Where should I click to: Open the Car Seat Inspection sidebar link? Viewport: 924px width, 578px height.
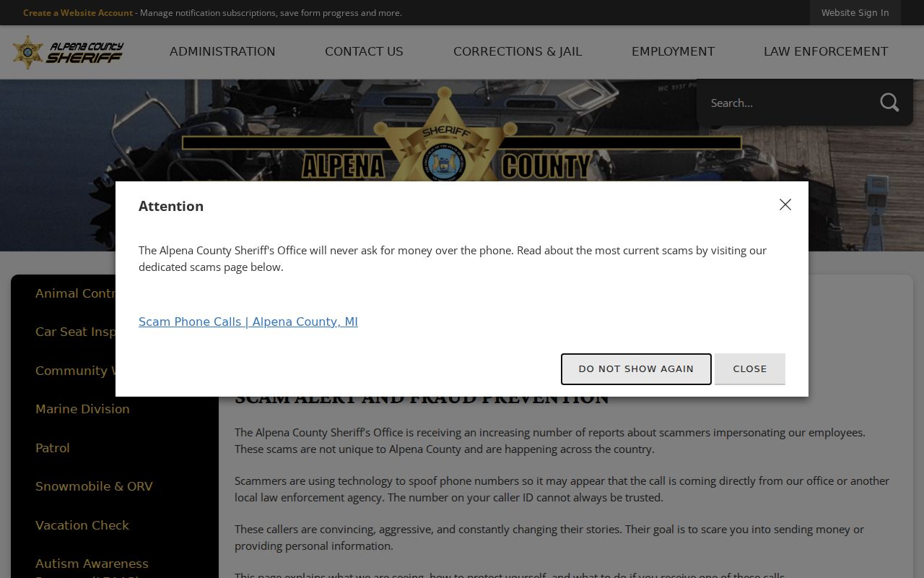click(76, 332)
